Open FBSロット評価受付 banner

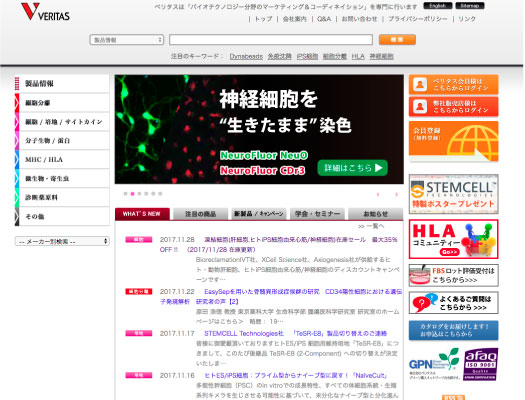coord(453,275)
